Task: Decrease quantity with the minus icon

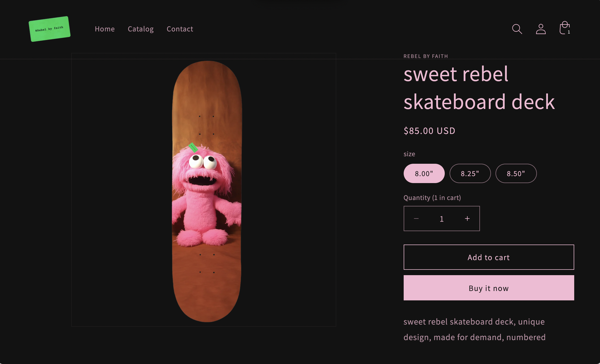Action: coord(416,219)
